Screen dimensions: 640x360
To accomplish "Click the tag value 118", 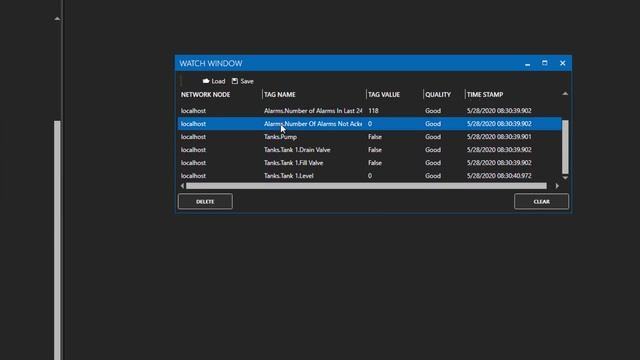I will pyautogui.click(x=373, y=111).
